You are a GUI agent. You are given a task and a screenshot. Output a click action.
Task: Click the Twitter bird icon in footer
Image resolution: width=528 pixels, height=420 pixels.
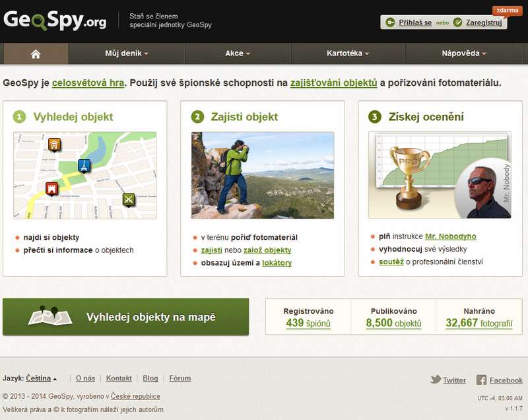tap(436, 380)
